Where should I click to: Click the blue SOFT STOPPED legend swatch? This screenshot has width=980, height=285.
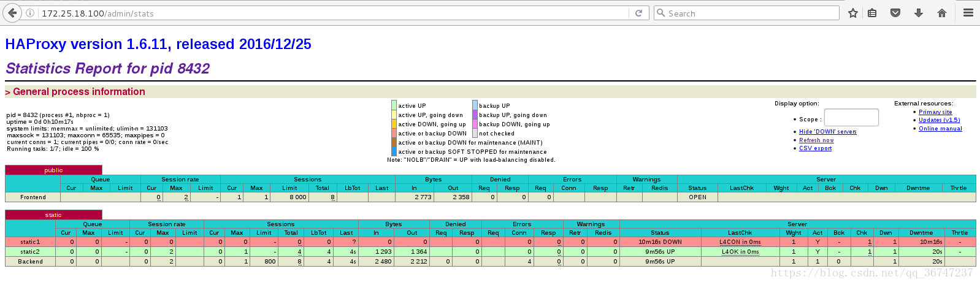(x=394, y=151)
